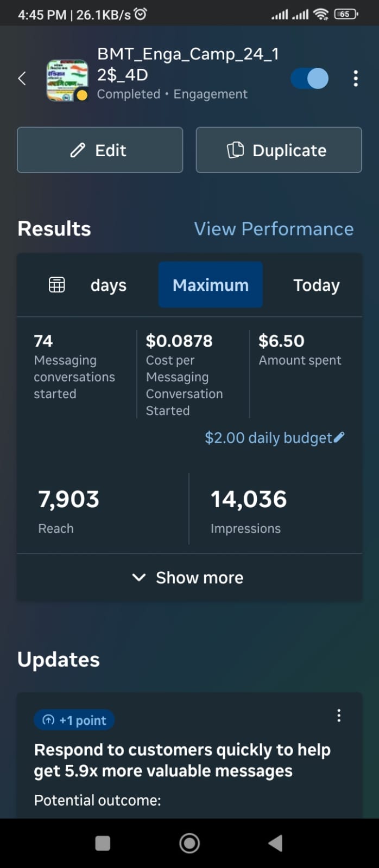Open the respond to customers quickly update

pos(182,760)
